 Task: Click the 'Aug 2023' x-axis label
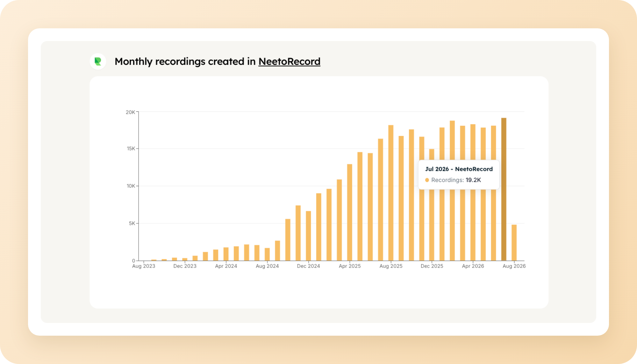coord(144,266)
